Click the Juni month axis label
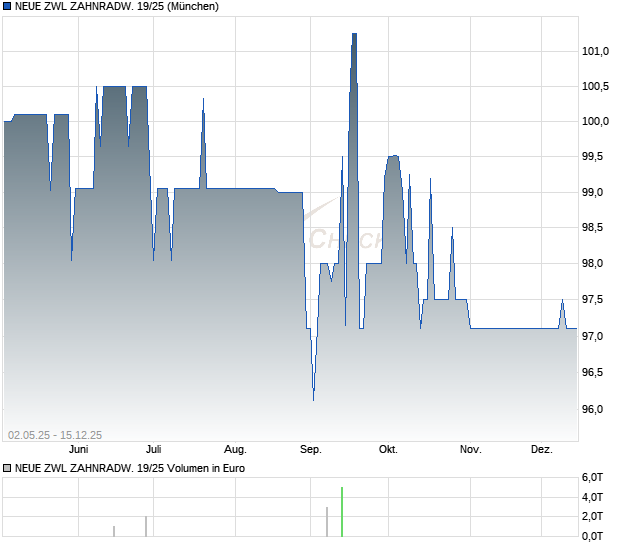620x546 pixels. click(x=78, y=450)
